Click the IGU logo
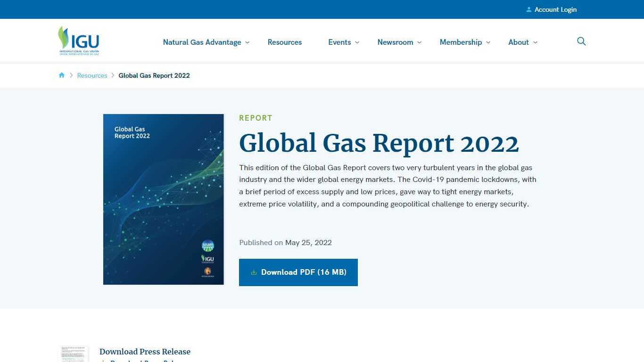The image size is (644, 362). coord(78,41)
